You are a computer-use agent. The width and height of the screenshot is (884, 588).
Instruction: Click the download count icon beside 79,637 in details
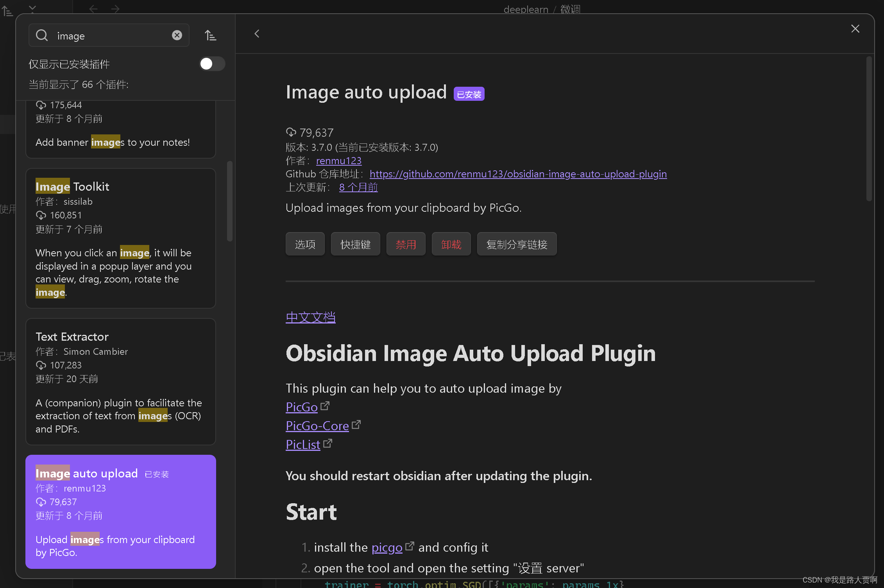[x=291, y=132]
